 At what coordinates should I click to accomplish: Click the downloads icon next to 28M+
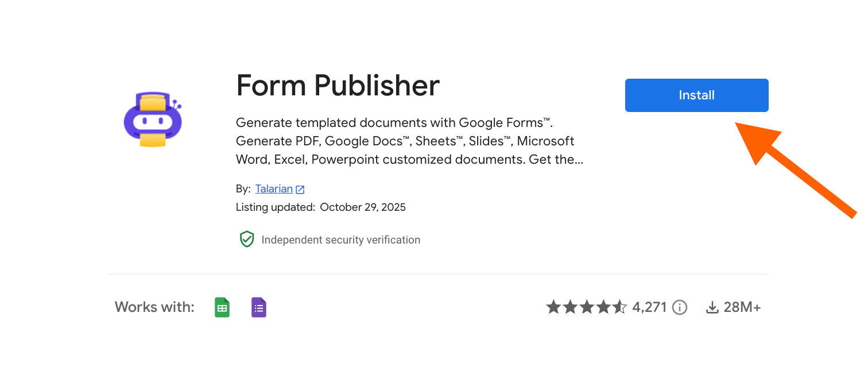pyautogui.click(x=712, y=307)
